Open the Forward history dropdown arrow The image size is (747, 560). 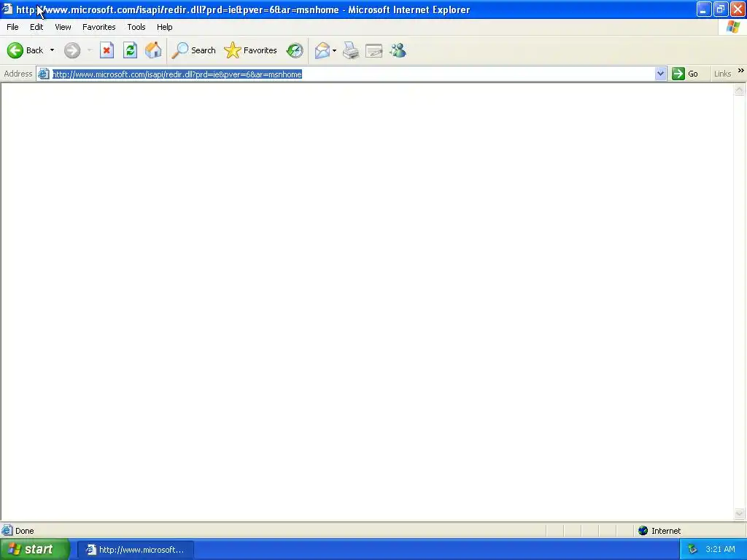click(x=90, y=50)
